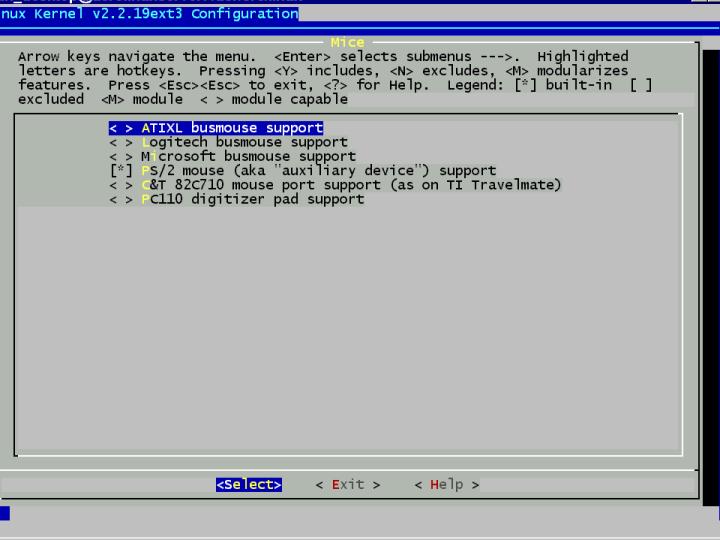Toggle C&T 82C710 mouse port selector

click(121, 185)
